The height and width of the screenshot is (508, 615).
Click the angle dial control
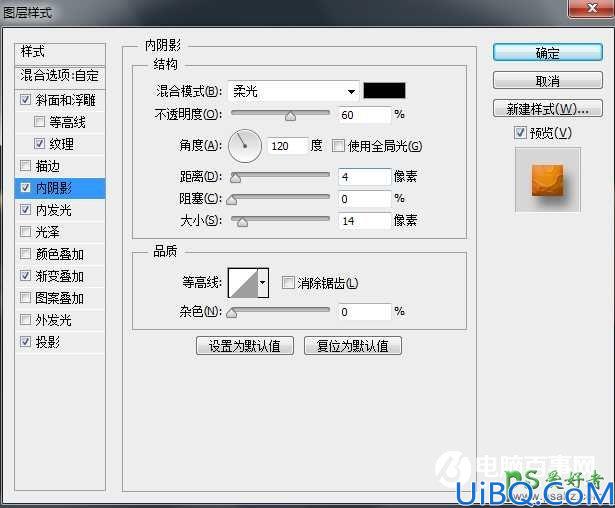(245, 146)
